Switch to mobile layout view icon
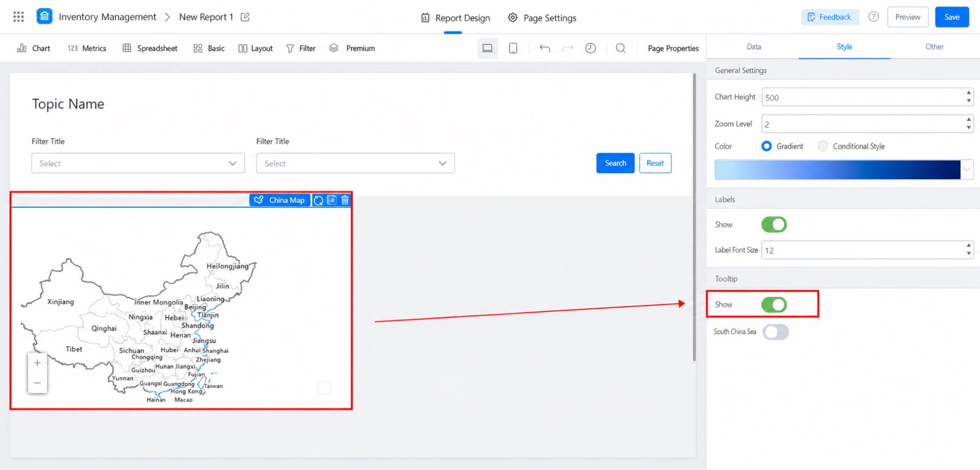980x470 pixels. pos(513,48)
